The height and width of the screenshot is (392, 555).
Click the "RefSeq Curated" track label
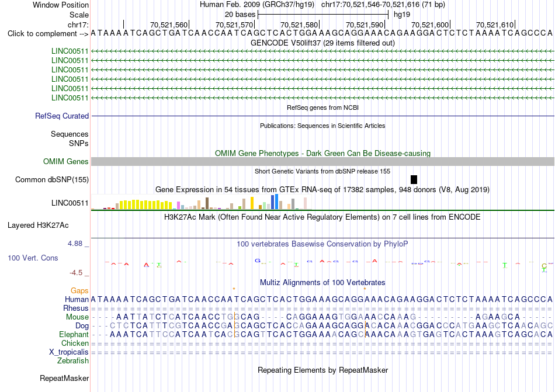click(x=62, y=116)
